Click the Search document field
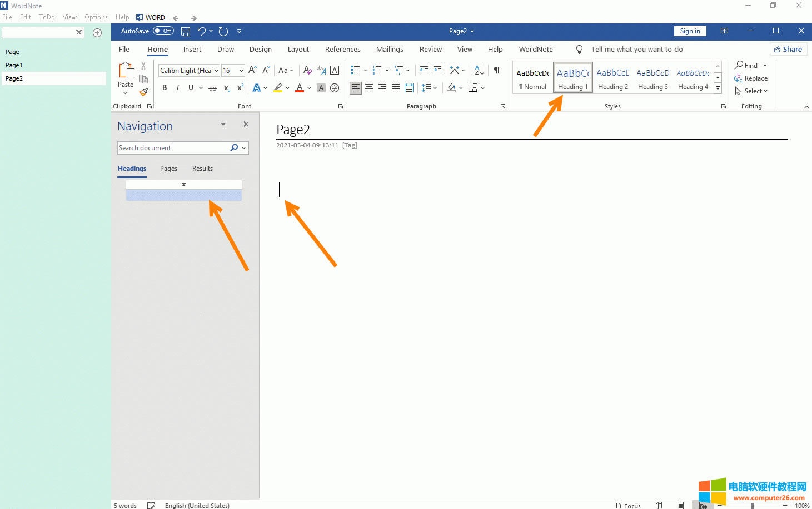812x509 pixels. [x=172, y=148]
